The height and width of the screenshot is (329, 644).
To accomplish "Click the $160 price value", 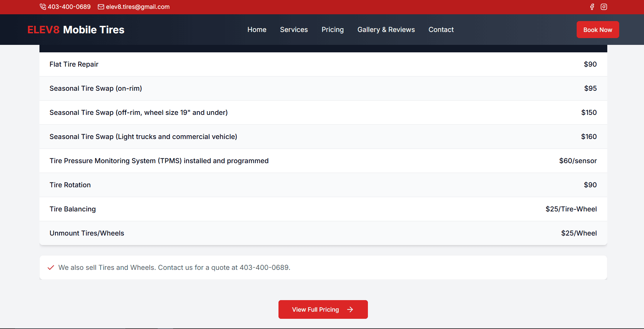I will (589, 137).
